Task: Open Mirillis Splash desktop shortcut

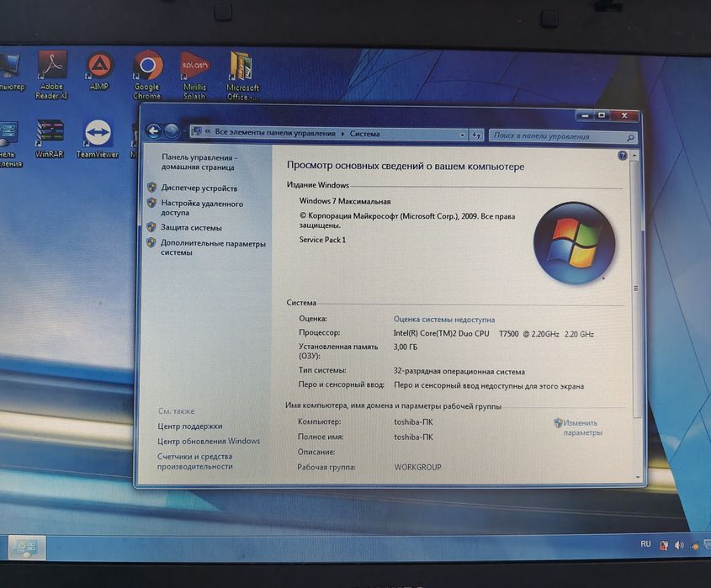Action: (195, 76)
